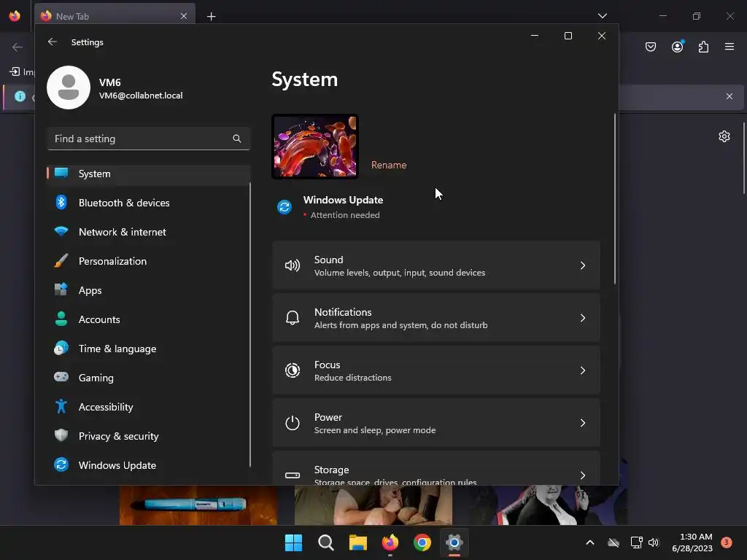Select Bluetooth & devices category
Screen dimensions: 747x560
coord(149,203)
